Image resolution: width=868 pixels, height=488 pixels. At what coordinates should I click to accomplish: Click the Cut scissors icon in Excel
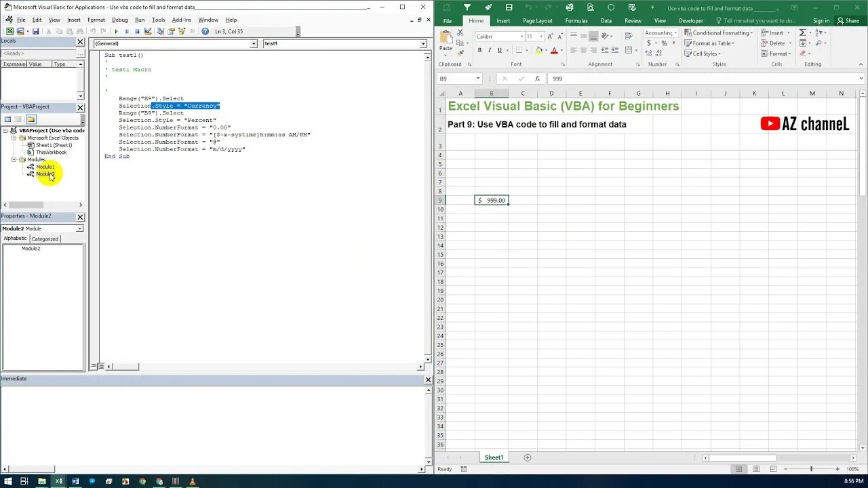pyautogui.click(x=460, y=33)
